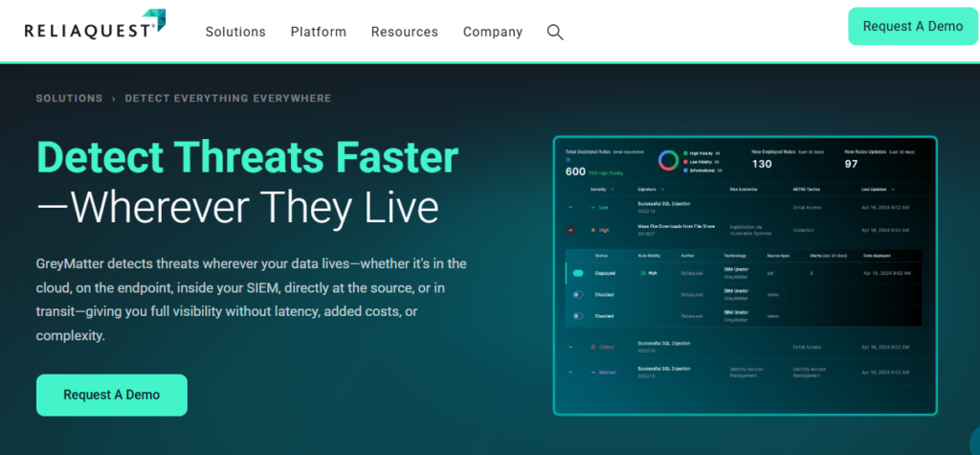Click Request A Demo below the description
Screen dimensions: 980x455
112,395
